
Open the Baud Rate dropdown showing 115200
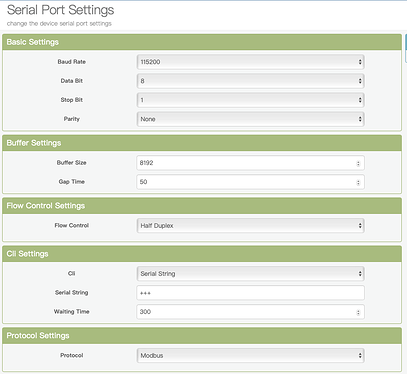click(250, 62)
